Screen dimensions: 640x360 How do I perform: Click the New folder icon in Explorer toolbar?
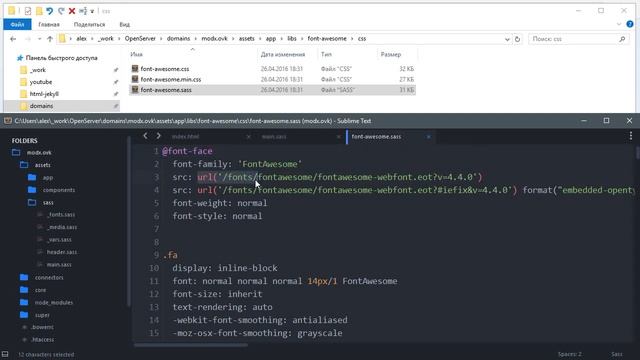point(39,11)
